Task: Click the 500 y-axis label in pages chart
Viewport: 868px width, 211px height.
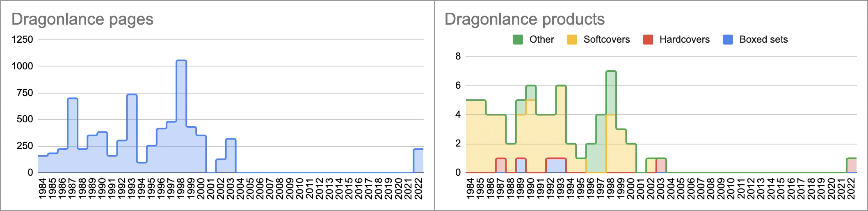Action: 25,119
